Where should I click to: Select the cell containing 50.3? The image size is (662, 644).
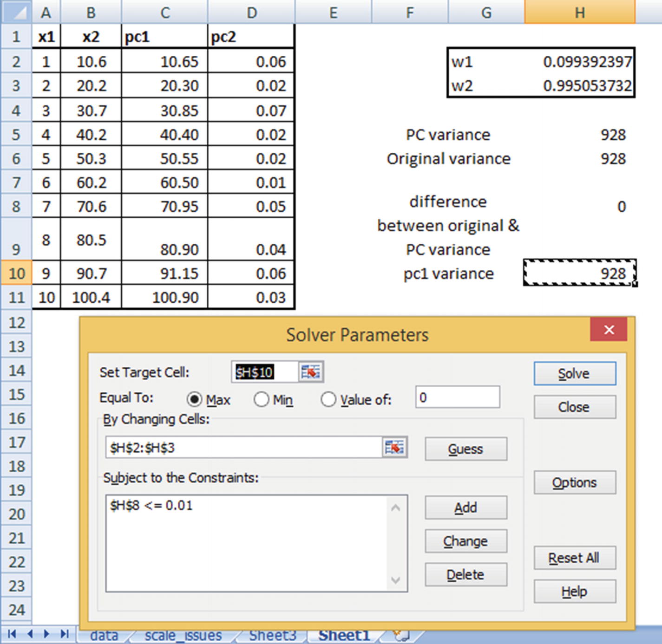coord(91,159)
